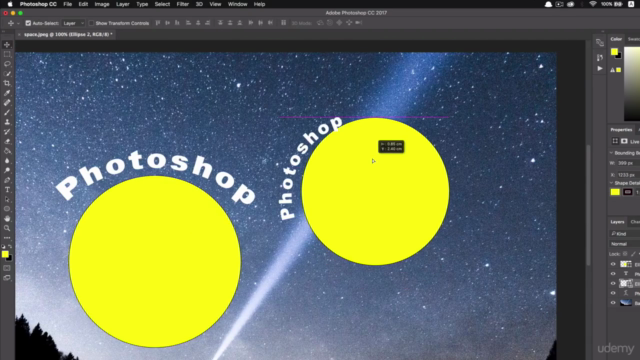Collapse the Bounding Box section

(x=611, y=153)
